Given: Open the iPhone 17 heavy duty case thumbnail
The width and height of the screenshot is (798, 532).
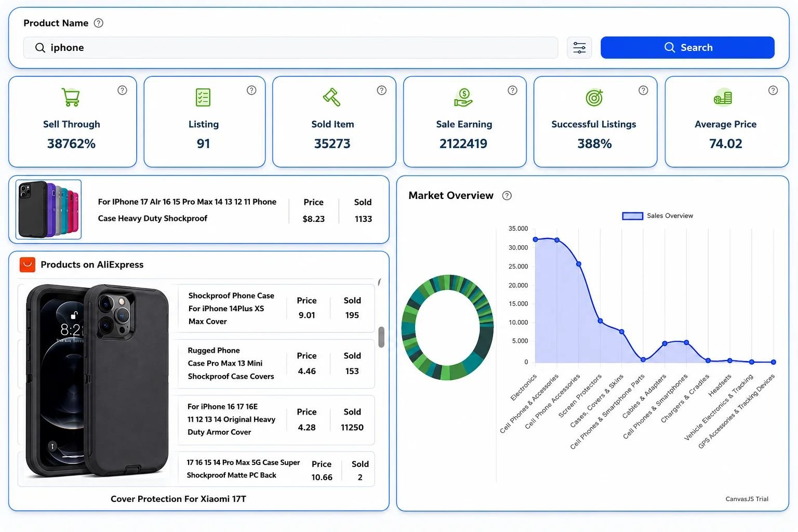Looking at the screenshot, I should (x=48, y=209).
